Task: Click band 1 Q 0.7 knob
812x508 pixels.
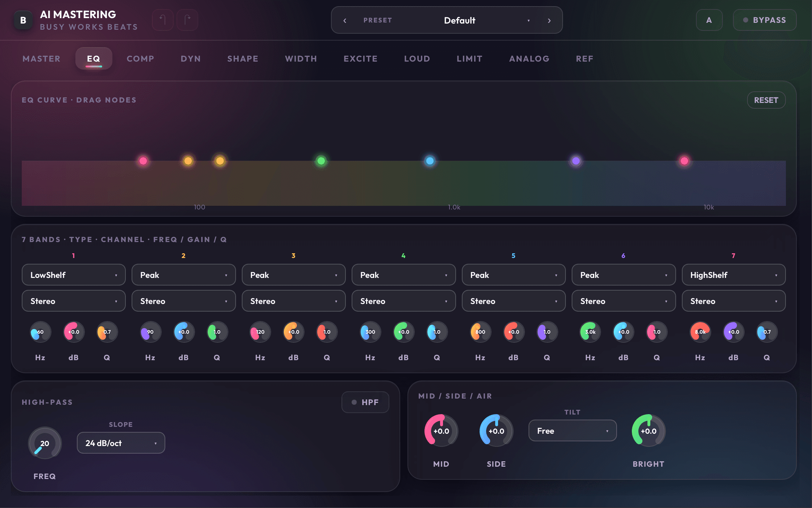Action: point(107,332)
